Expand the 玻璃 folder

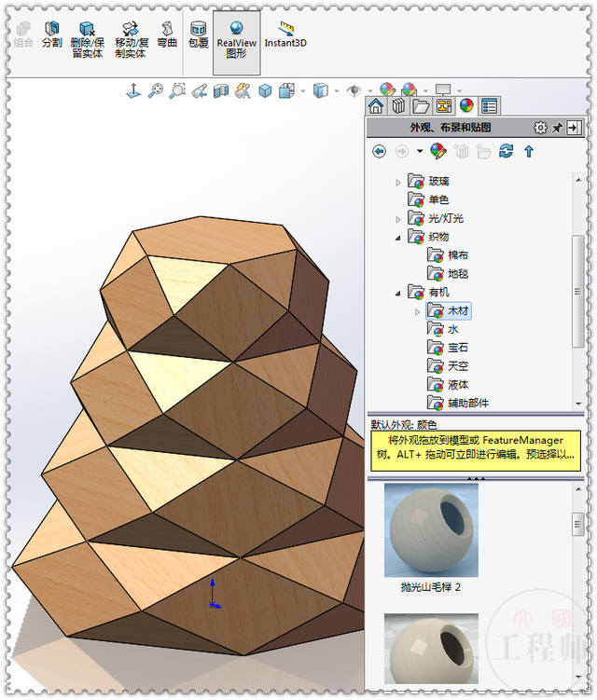[397, 183]
